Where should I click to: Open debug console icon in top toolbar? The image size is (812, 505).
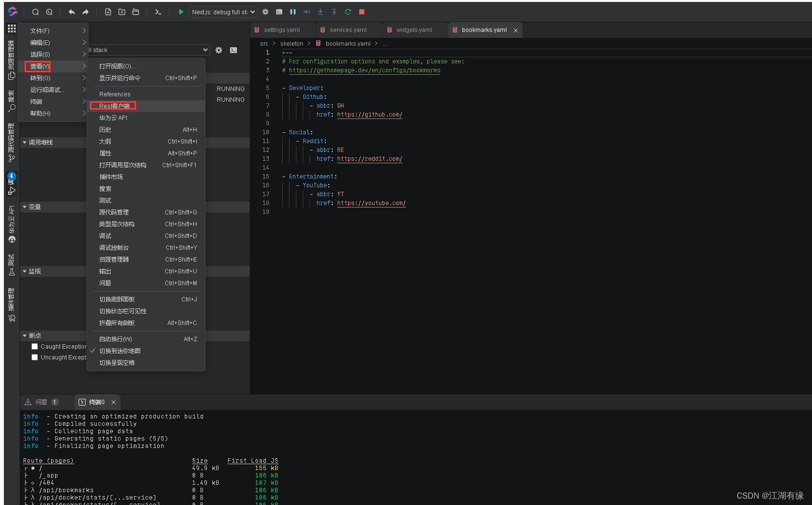click(279, 12)
